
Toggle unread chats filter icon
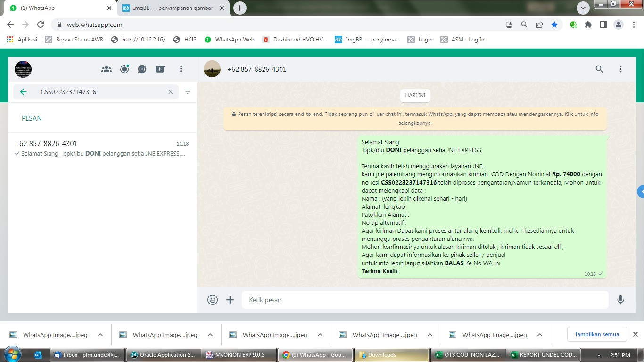[188, 92]
